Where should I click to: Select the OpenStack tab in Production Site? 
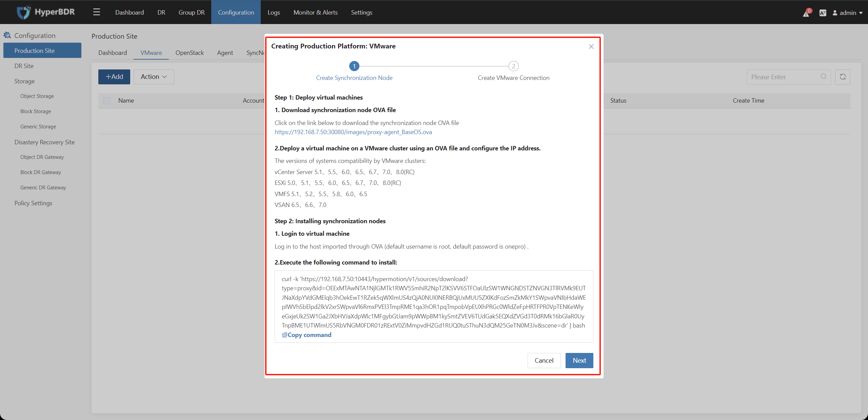[x=190, y=52]
